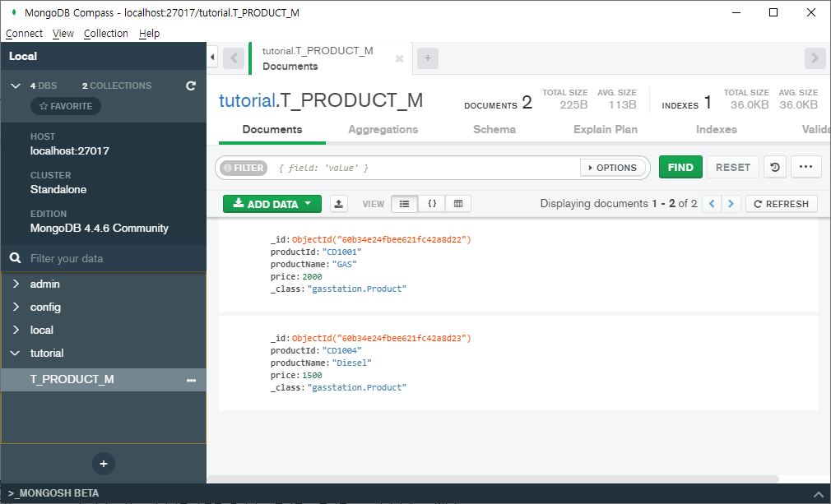Open the query history icon
Image resolution: width=831 pixels, height=504 pixels.
coord(774,167)
